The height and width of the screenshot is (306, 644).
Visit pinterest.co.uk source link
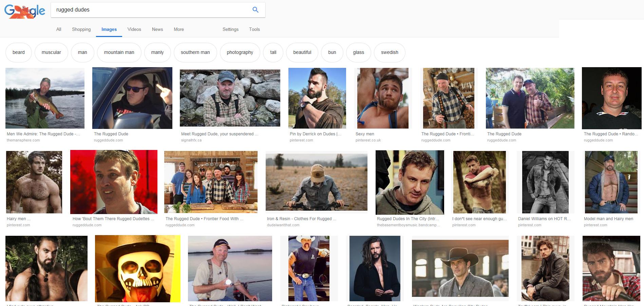[368, 140]
